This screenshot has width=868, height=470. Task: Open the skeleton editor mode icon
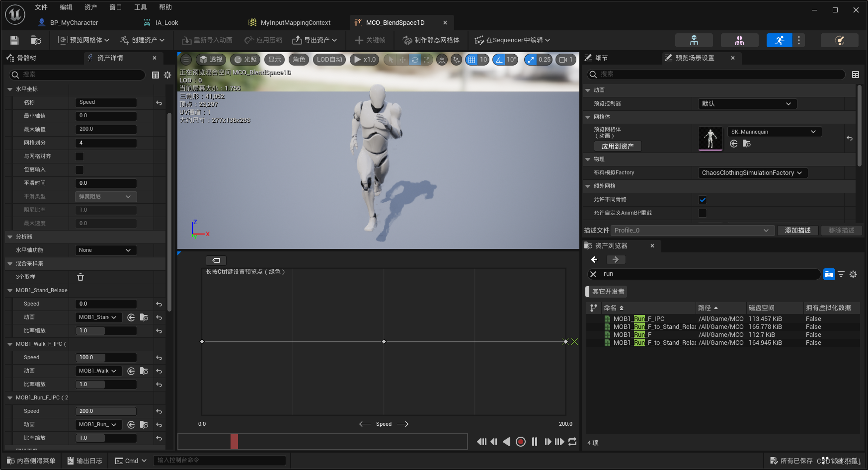tap(694, 40)
